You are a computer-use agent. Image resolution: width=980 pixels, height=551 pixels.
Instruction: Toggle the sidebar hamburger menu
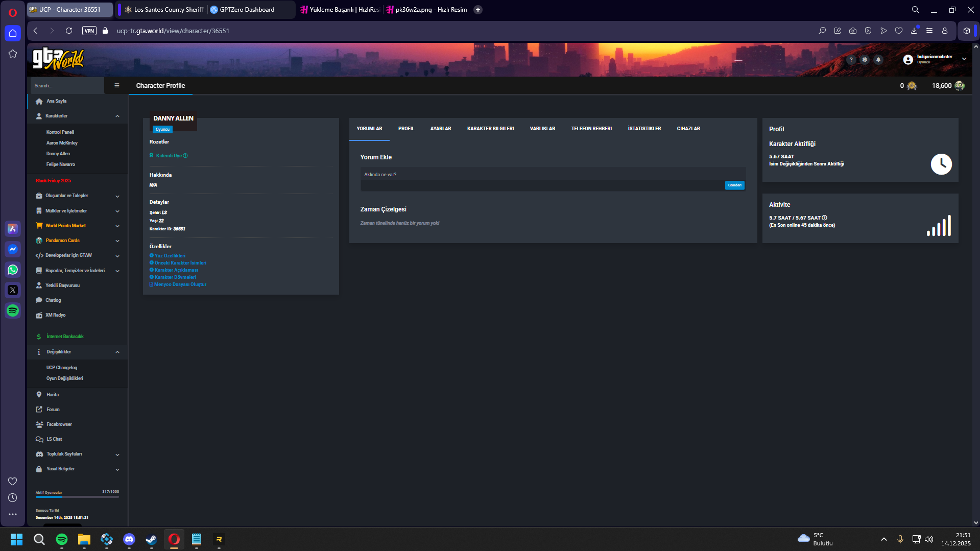click(117, 85)
